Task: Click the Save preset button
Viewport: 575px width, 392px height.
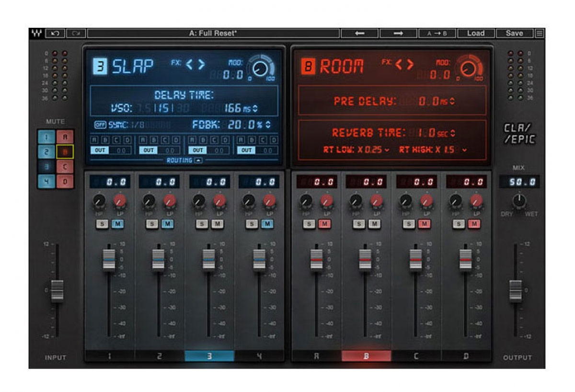Action: pos(514,34)
